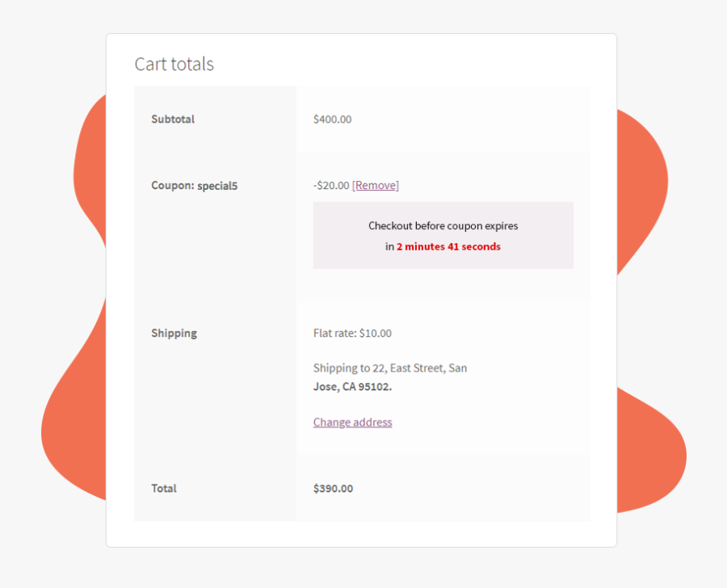
Task: Click the bold 'Jose, CA 95102.' text
Action: tap(352, 386)
